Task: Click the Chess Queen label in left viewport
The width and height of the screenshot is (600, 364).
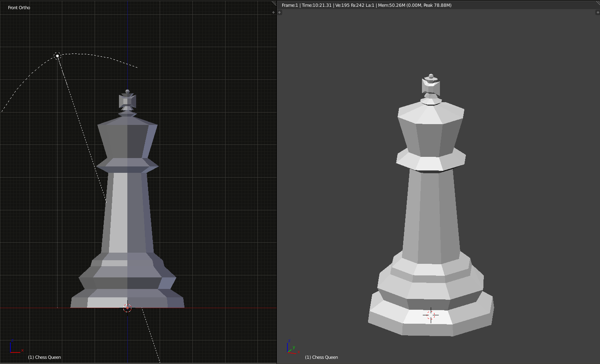Action: [x=44, y=357]
